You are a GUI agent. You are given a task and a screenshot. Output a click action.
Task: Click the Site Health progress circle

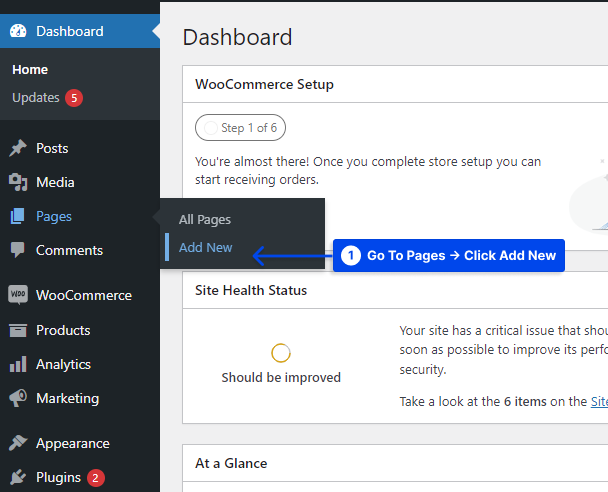pos(281,353)
